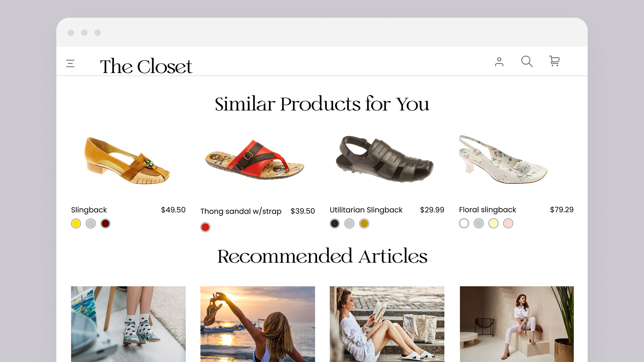Screen dimensions: 644x362
Task: Open the sunset beach article thumbnail
Action: (258, 324)
